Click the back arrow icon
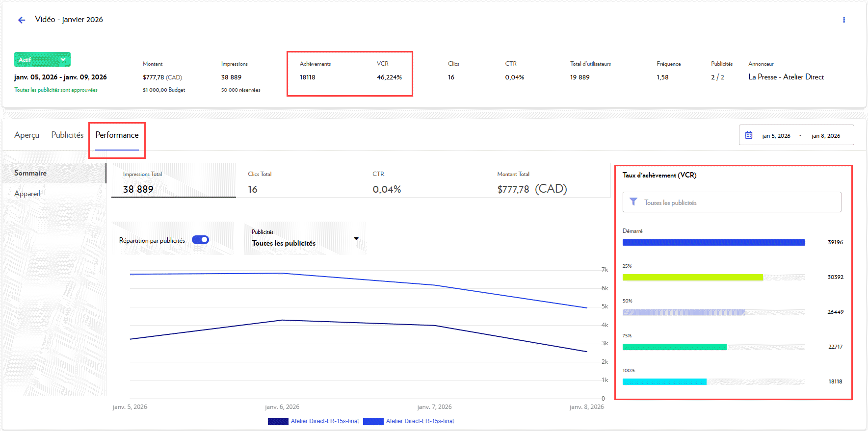The width and height of the screenshot is (868, 431). (x=22, y=20)
